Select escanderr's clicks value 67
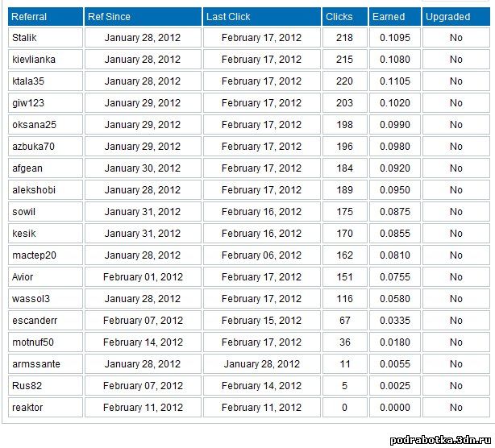 pyautogui.click(x=344, y=321)
